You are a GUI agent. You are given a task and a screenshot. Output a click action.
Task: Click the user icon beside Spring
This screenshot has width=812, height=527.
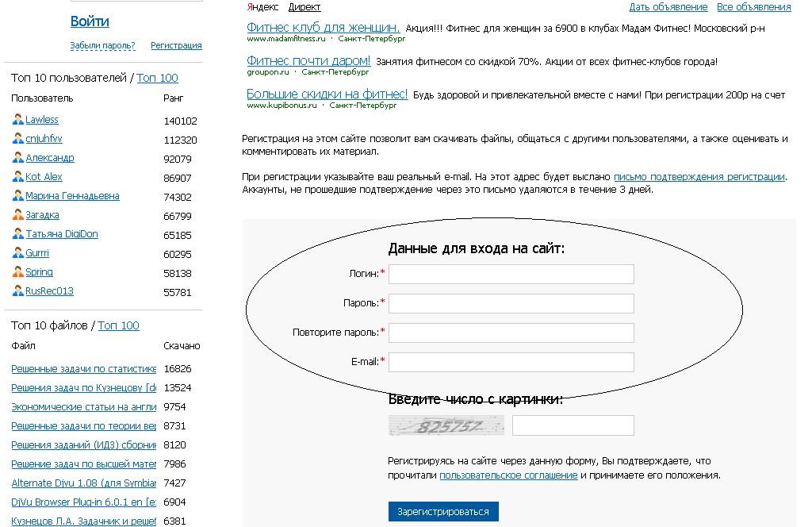pyautogui.click(x=17, y=271)
